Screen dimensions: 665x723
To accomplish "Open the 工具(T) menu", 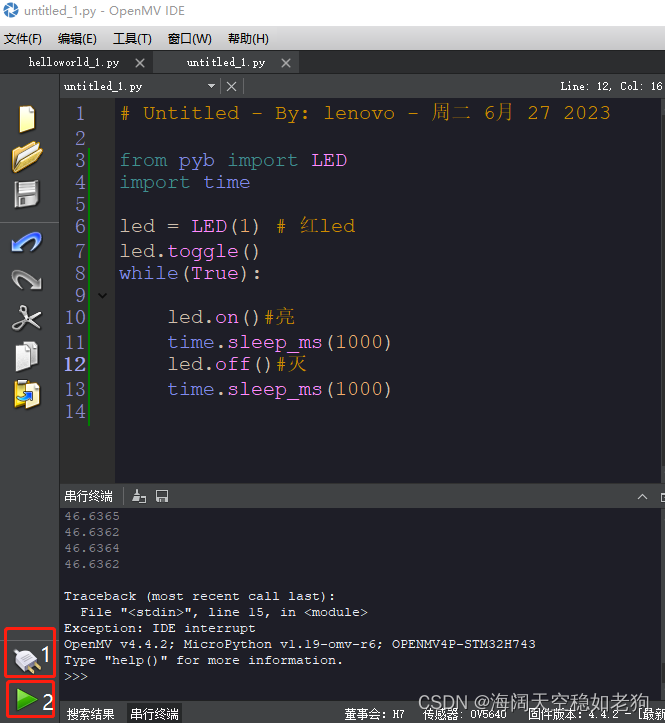I will [132, 39].
